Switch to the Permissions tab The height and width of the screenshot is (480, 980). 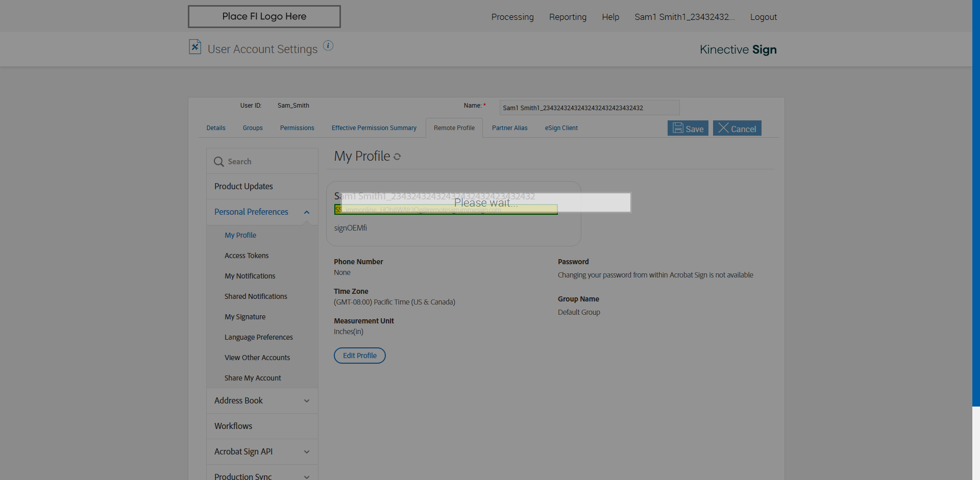click(x=297, y=128)
